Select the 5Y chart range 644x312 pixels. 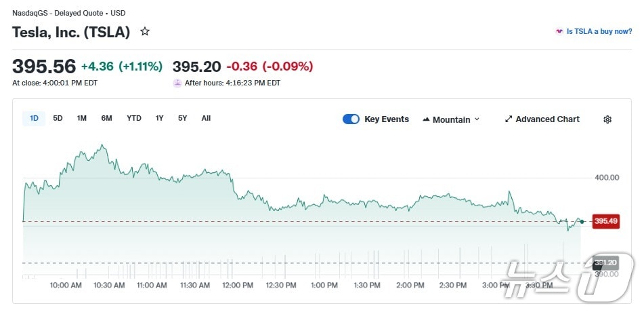[182, 118]
